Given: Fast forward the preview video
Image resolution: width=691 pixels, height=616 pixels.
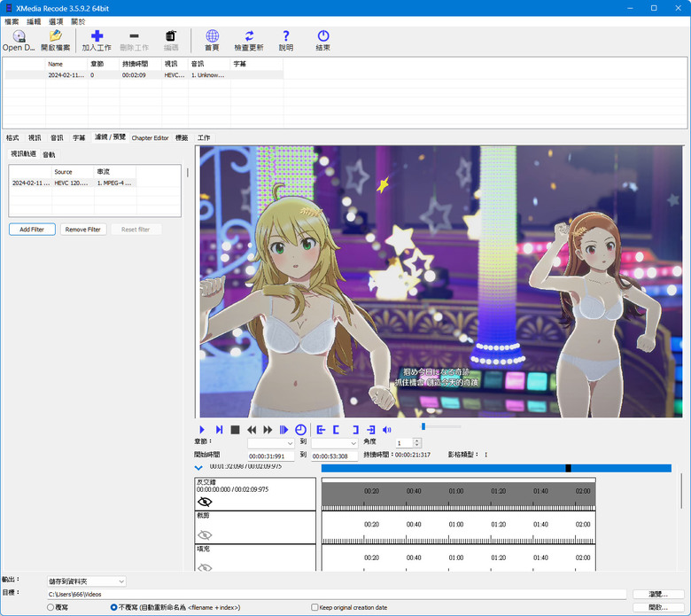Looking at the screenshot, I should pos(268,430).
